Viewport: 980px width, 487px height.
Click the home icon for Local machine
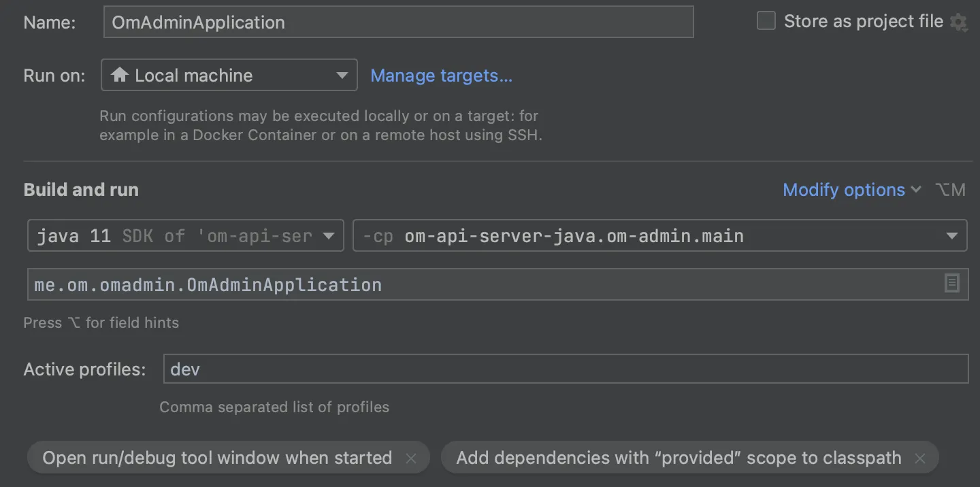coord(120,75)
